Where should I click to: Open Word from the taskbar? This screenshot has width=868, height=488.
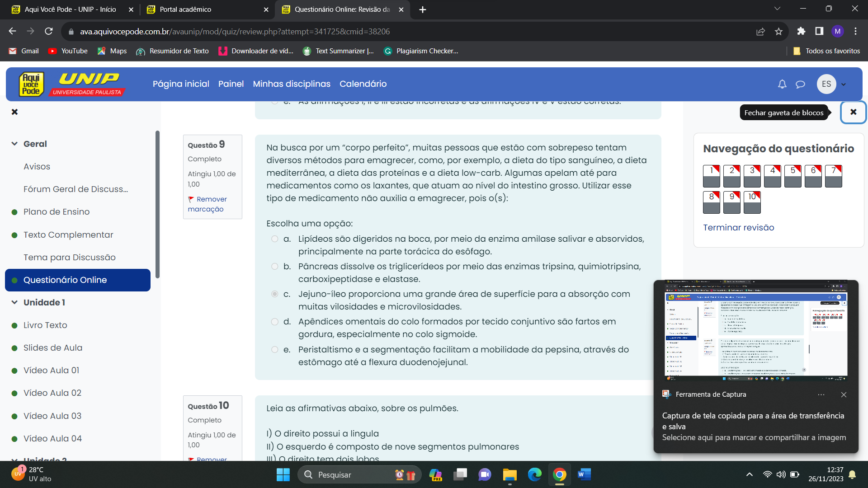[x=584, y=474]
